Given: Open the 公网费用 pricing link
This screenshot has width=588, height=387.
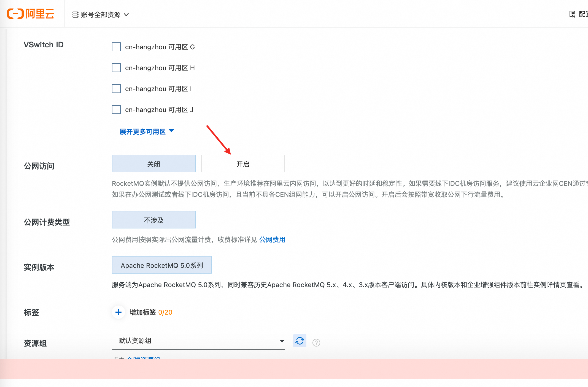Looking at the screenshot, I should tap(272, 239).
